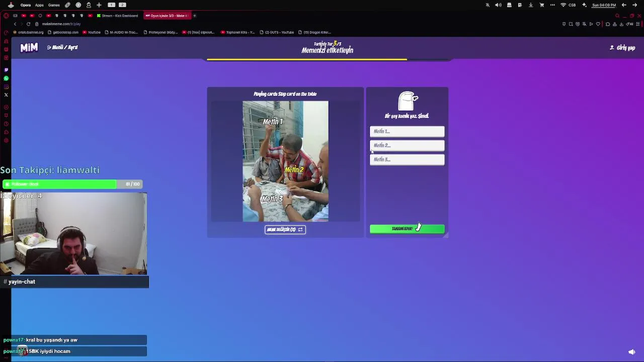Switch to Stream - Kick Dashboard tab
The image size is (644, 362).
click(118, 16)
